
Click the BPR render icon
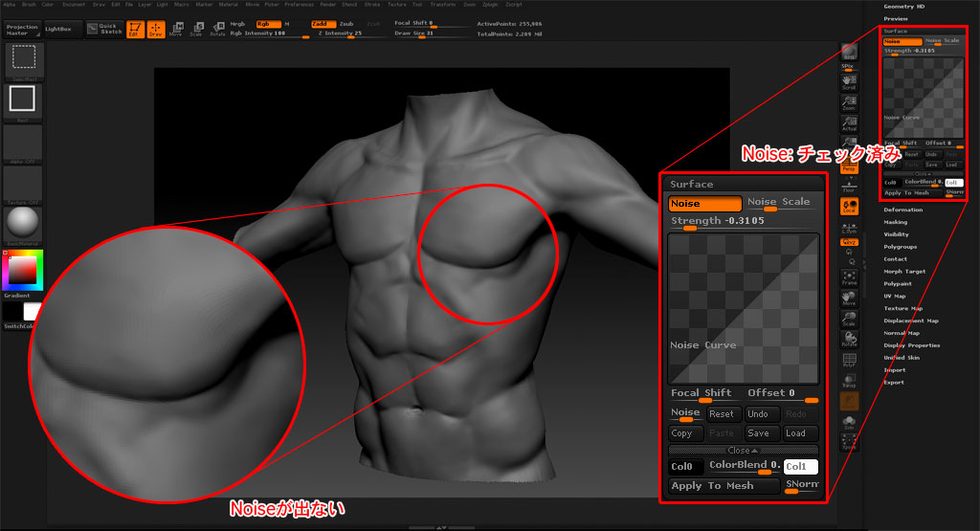[x=849, y=53]
